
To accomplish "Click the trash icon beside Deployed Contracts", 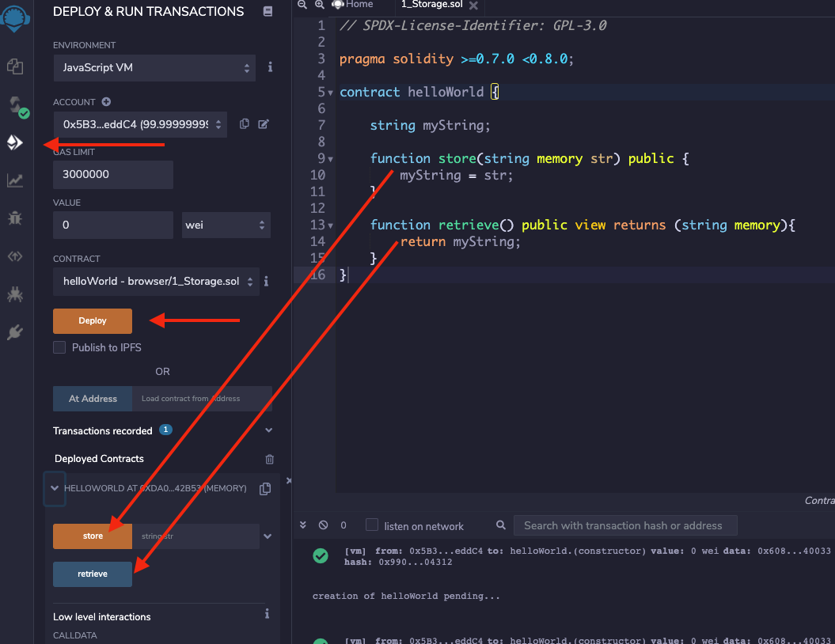I will pos(269,459).
